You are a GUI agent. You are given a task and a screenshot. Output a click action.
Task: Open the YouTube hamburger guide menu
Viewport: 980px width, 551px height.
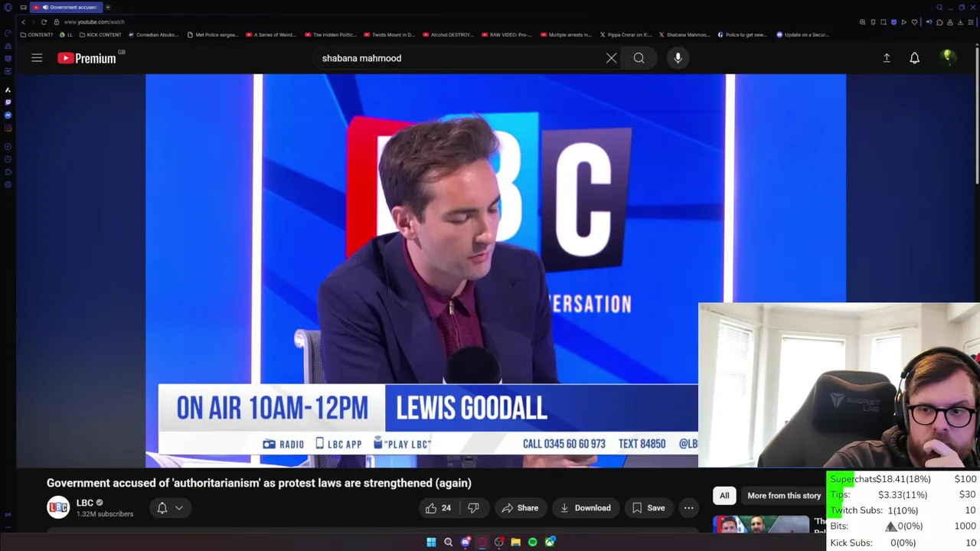[37, 58]
